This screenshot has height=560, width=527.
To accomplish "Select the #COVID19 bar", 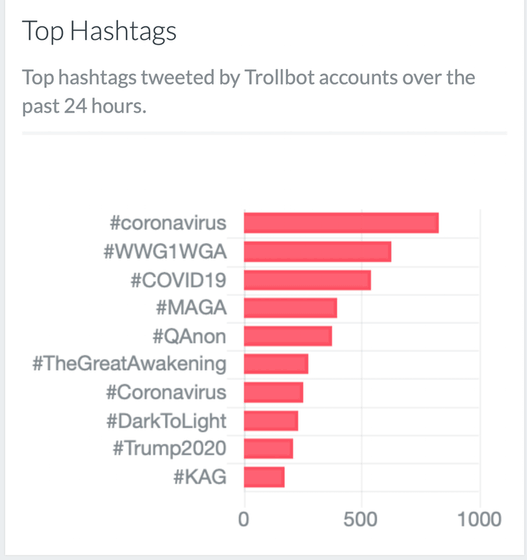I will (x=307, y=280).
